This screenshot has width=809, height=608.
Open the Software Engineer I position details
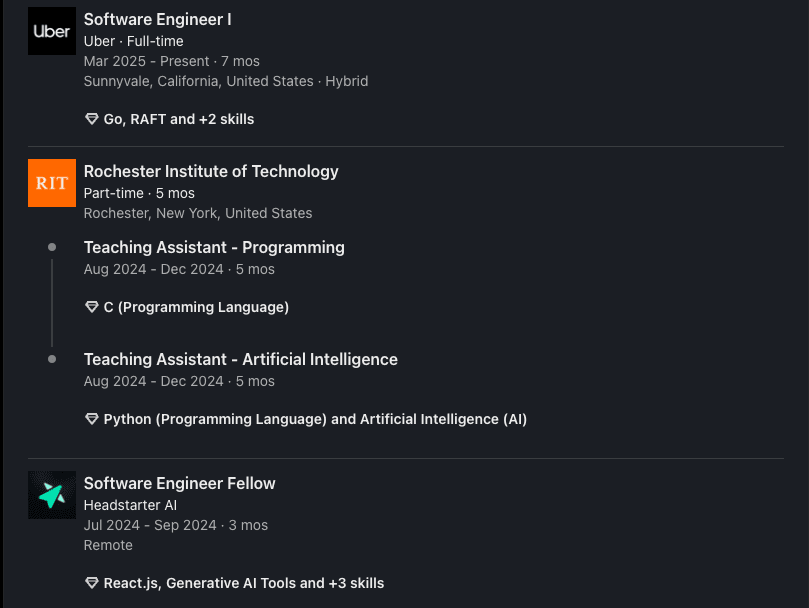tap(157, 19)
